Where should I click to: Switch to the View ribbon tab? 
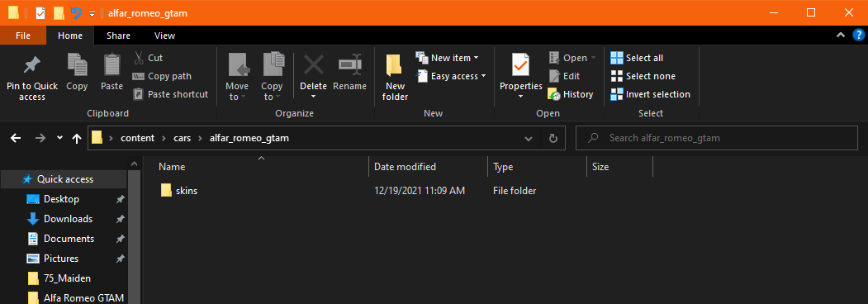165,36
